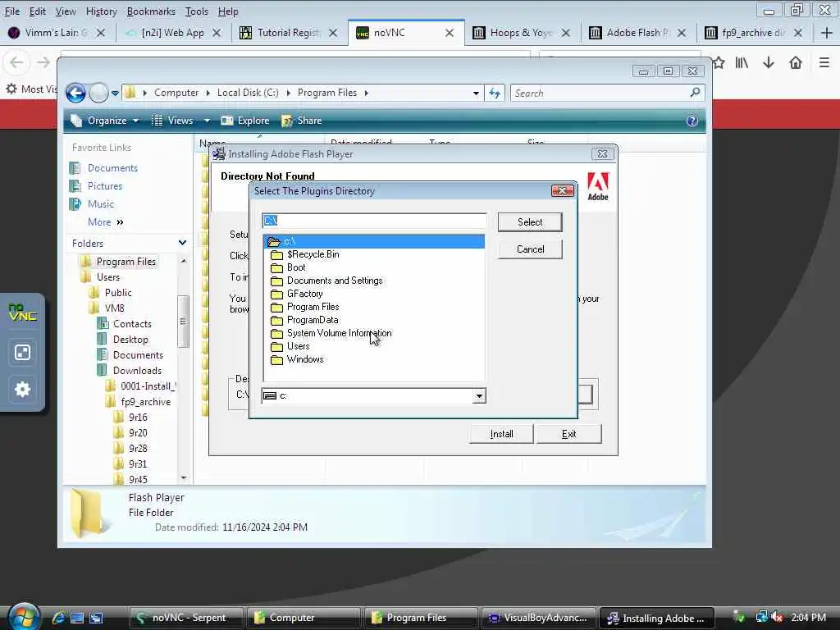Close the Select The Plugins Directory dialog
This screenshot has height=630, width=840.
pyautogui.click(x=562, y=190)
